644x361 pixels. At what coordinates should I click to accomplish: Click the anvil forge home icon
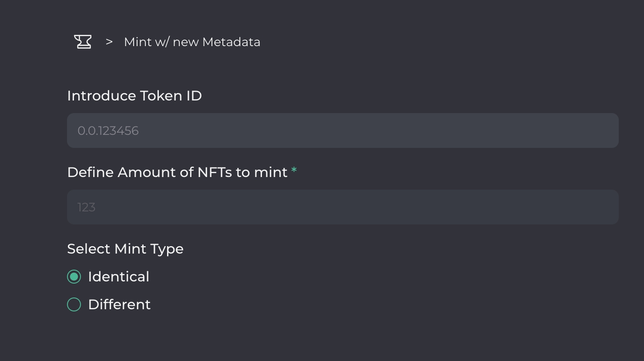[83, 42]
